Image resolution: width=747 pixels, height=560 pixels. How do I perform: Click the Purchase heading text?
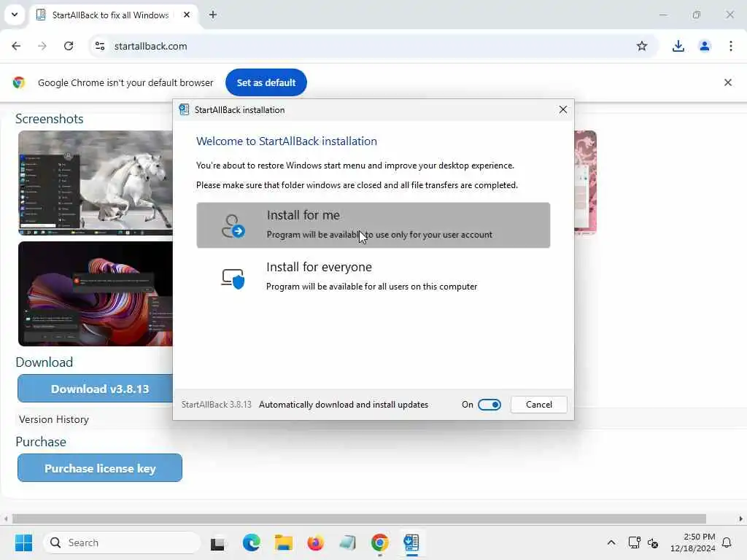[x=41, y=441]
